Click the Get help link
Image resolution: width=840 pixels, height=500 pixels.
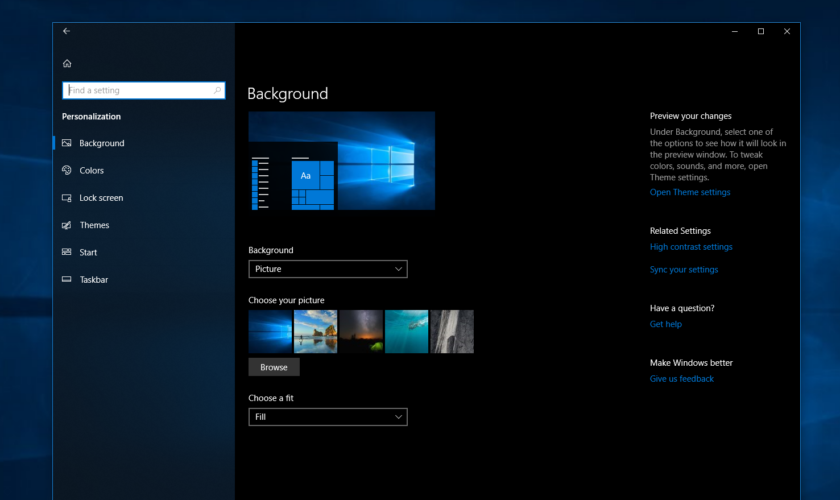tap(665, 324)
